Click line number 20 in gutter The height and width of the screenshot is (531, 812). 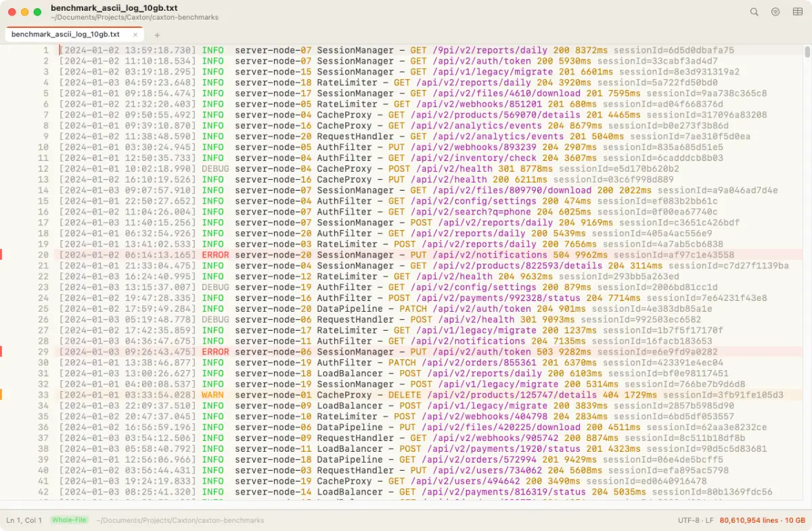point(43,255)
